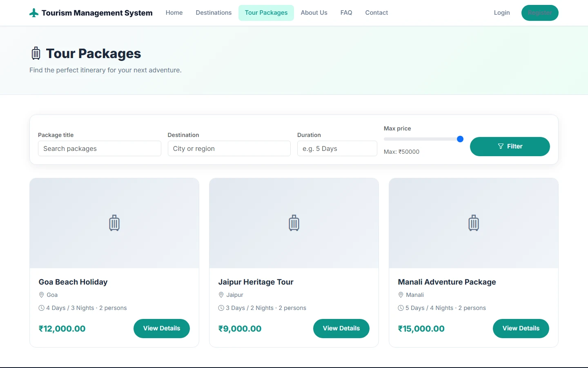Click the airplane logo icon
The height and width of the screenshot is (368, 588).
(34, 13)
